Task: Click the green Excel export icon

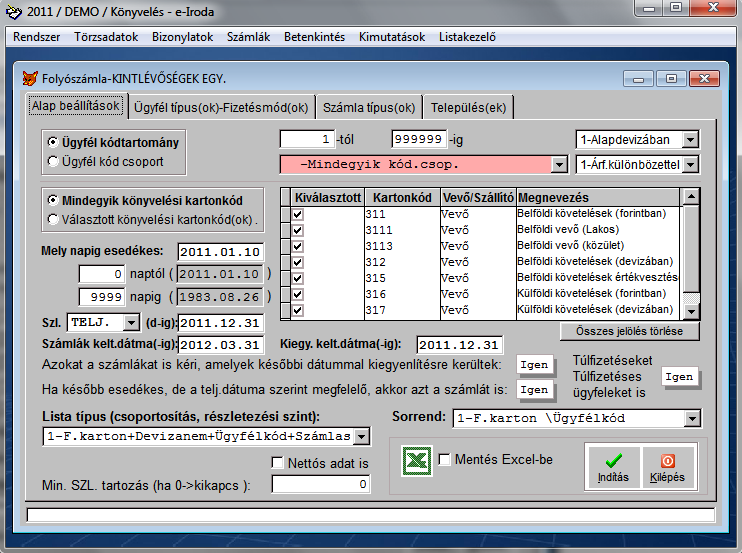Action: click(x=419, y=461)
